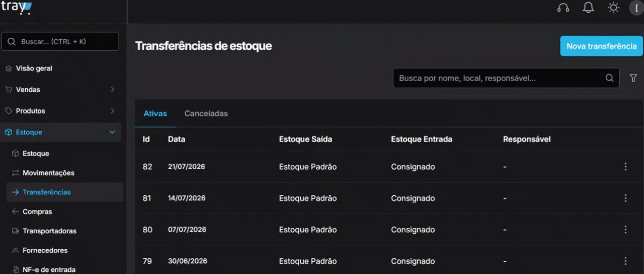Image resolution: width=644 pixels, height=274 pixels.
Task: Click the Nova transferência button
Action: (x=601, y=46)
